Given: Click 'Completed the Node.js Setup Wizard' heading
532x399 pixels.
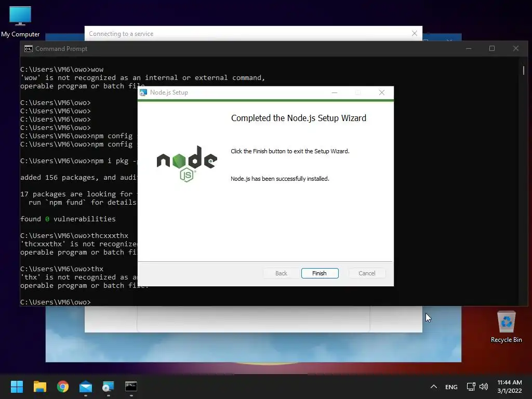Looking at the screenshot, I should pos(299,118).
